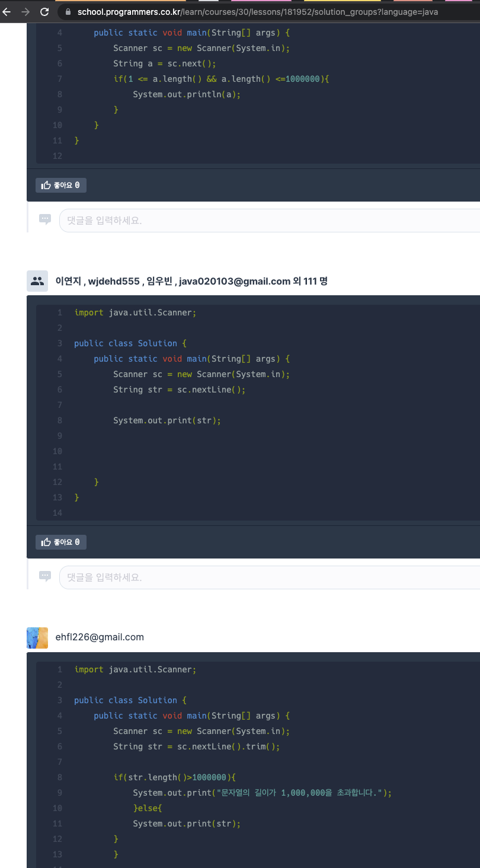
Task: Click the speech bubble icon under 이연지's group solution
Action: tap(45, 576)
